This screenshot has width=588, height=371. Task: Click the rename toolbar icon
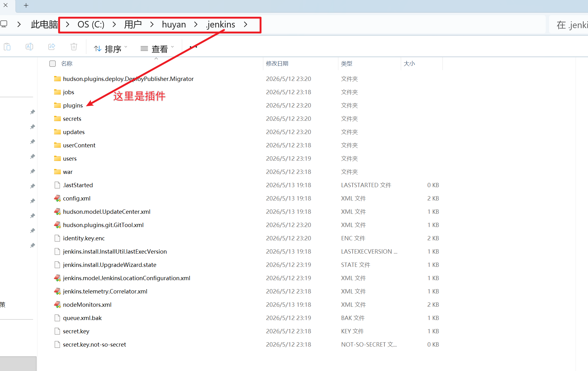point(29,47)
